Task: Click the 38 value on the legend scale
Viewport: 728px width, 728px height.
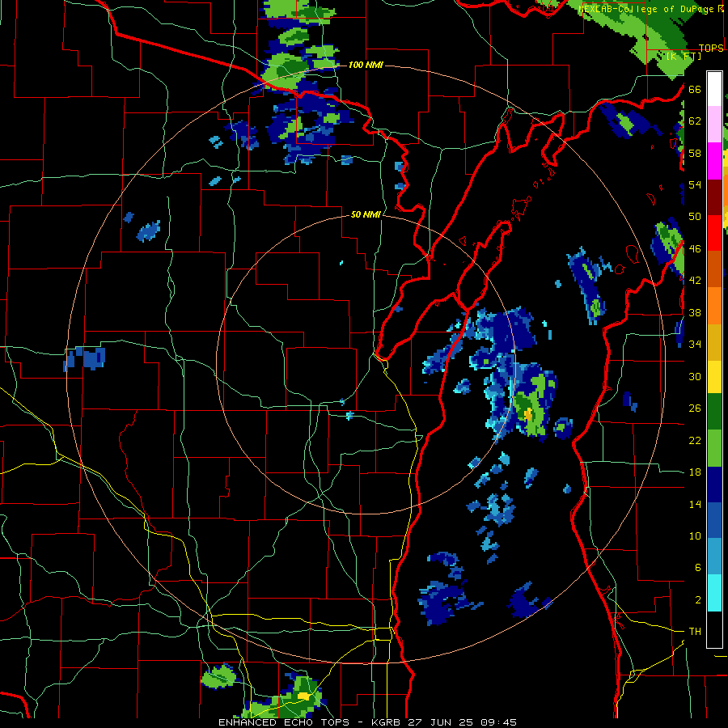Action: tap(695, 312)
